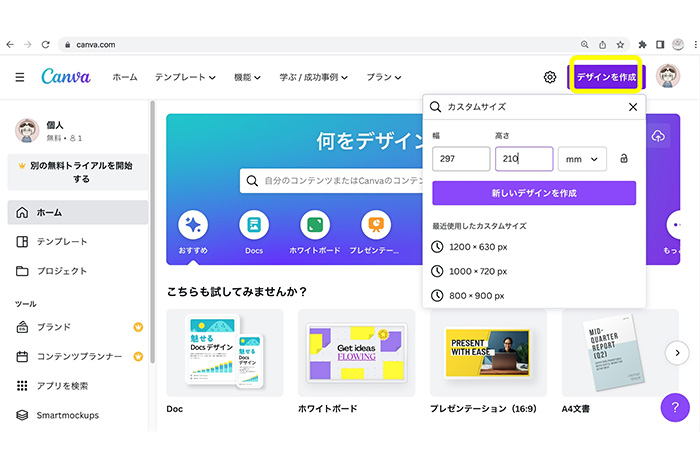Select the おすすめ sparkle icon
The image size is (700, 467).
[193, 225]
